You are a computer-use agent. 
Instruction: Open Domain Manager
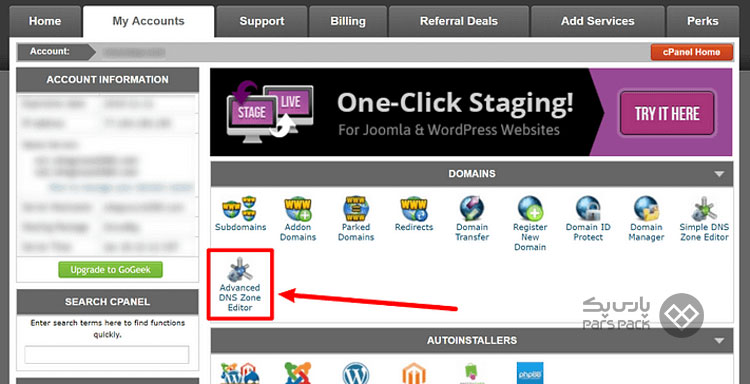click(x=646, y=219)
